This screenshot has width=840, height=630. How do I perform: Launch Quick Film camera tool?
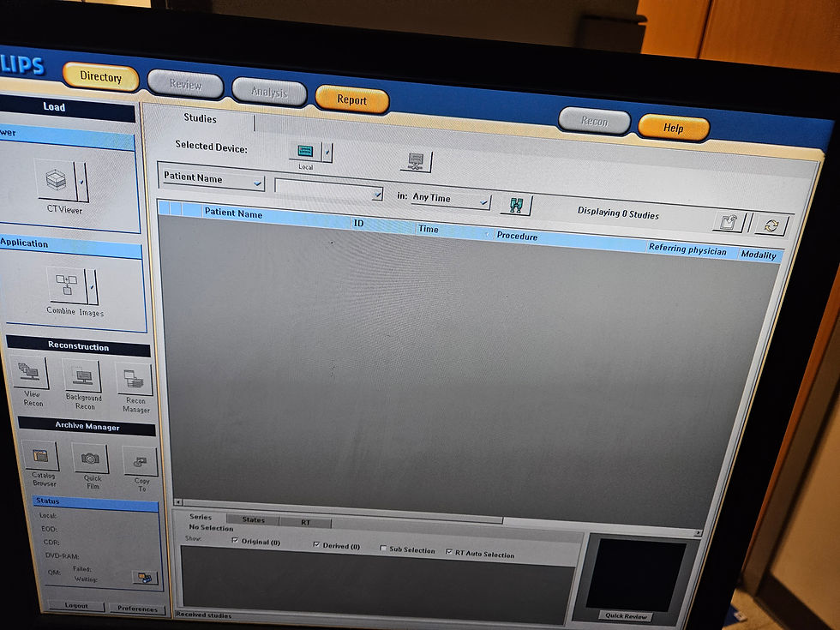point(90,459)
